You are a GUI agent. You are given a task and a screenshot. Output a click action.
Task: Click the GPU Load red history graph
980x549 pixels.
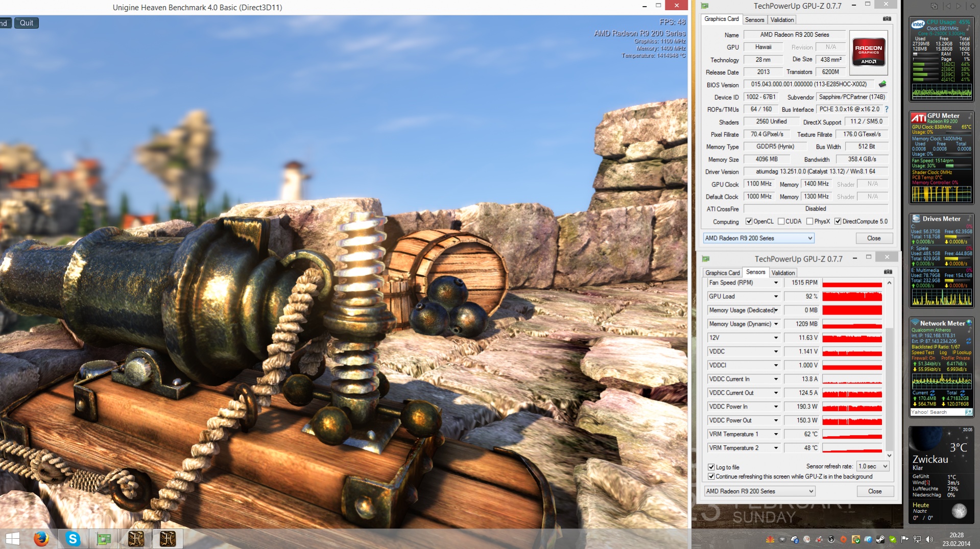tap(852, 297)
